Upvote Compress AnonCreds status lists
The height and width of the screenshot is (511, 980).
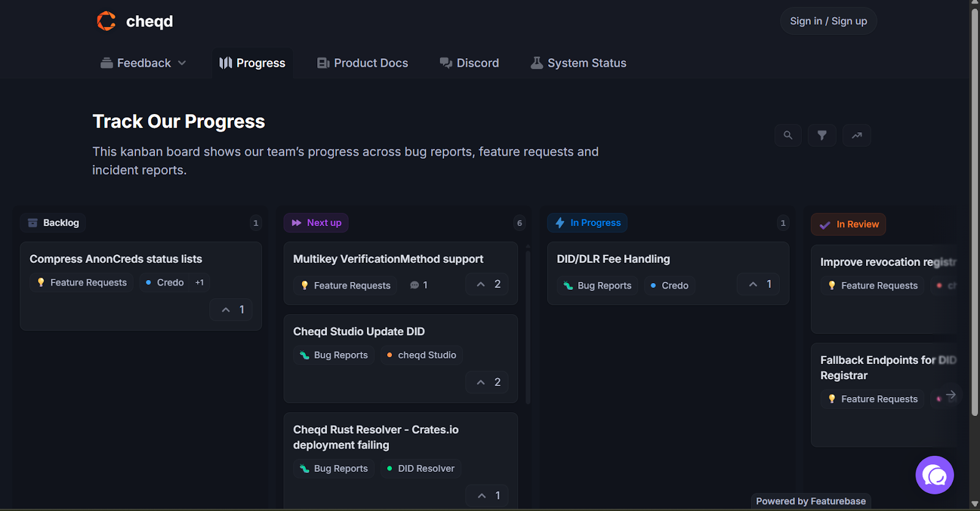pyautogui.click(x=232, y=310)
